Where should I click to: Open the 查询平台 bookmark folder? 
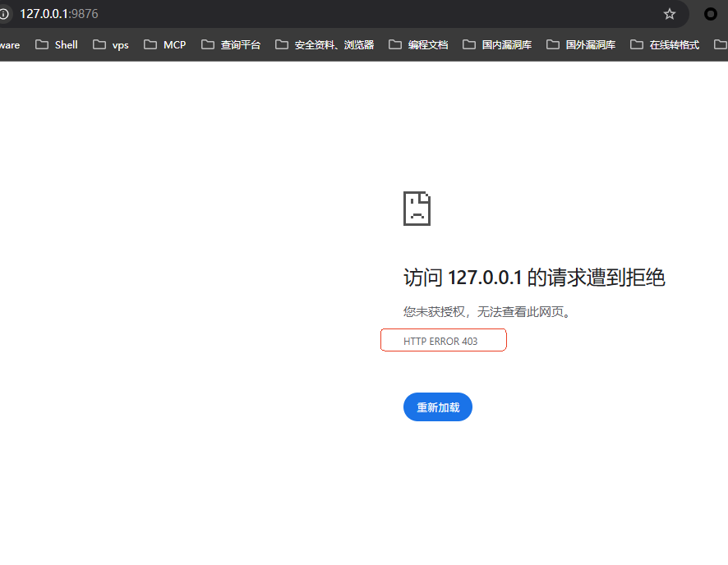point(231,44)
